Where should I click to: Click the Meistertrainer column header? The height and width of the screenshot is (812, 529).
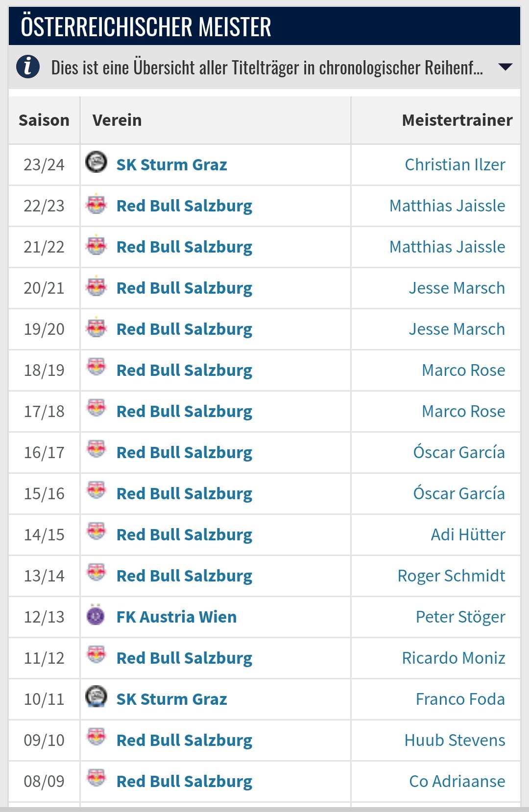[x=457, y=120]
